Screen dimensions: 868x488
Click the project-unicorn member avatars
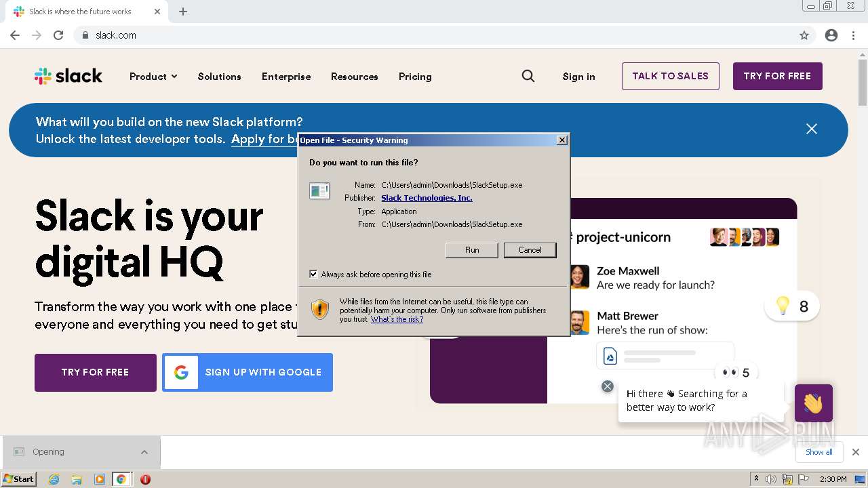pyautogui.click(x=745, y=237)
